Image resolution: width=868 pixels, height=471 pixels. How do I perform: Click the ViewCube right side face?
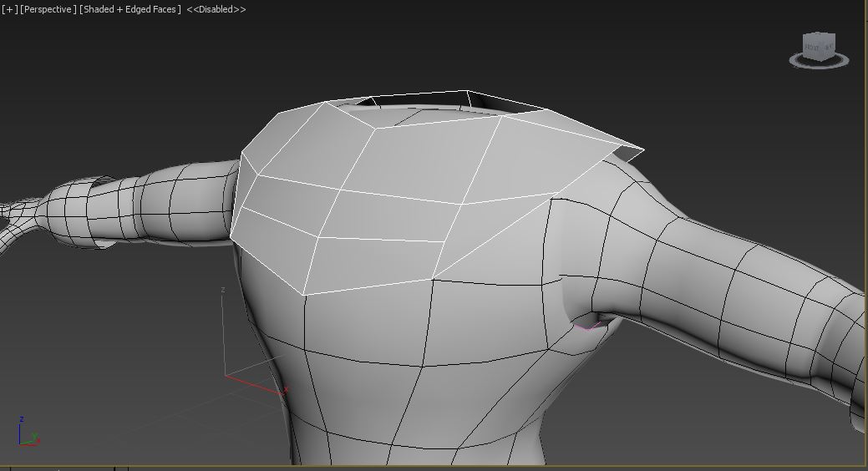click(830, 48)
